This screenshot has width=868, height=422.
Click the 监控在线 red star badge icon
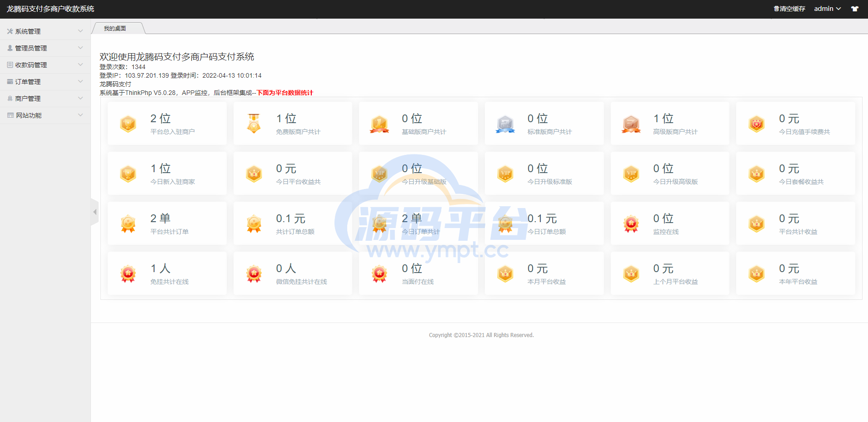coord(631,223)
